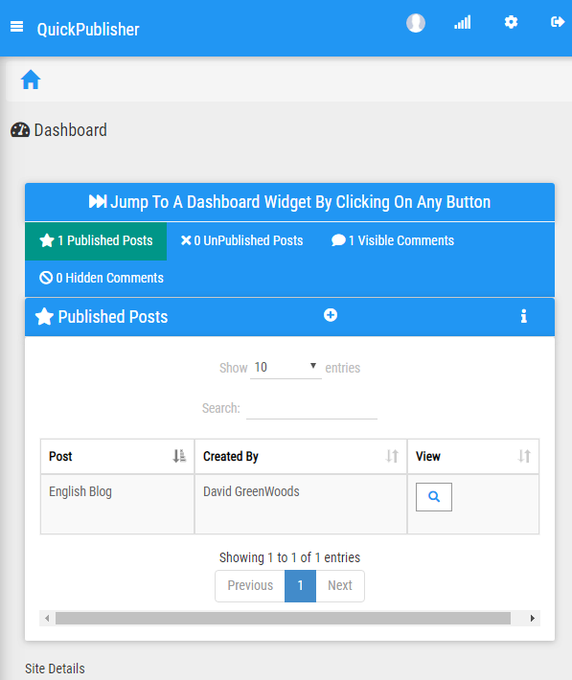The height and width of the screenshot is (680, 572).
Task: Open the statistics signal bars icon
Action: point(462,23)
